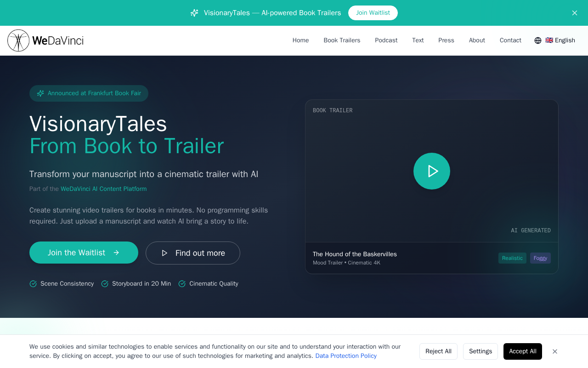Open the About page
Screen dimensions: 588x368
coord(477,40)
